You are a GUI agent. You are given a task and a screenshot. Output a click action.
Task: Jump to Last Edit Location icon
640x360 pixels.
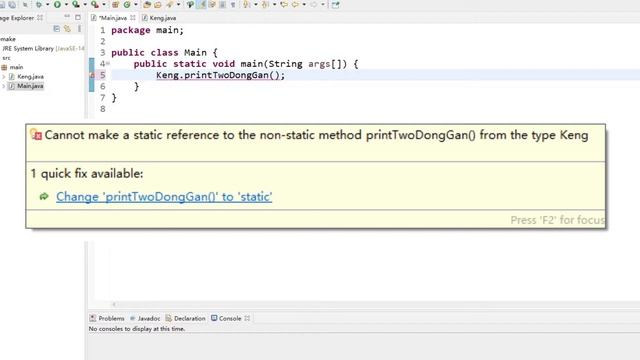coord(284,4)
